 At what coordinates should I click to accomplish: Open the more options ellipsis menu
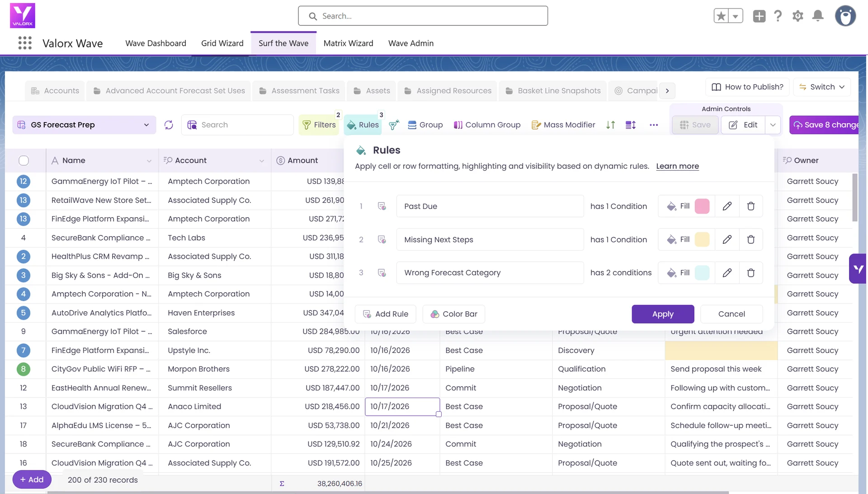click(654, 125)
